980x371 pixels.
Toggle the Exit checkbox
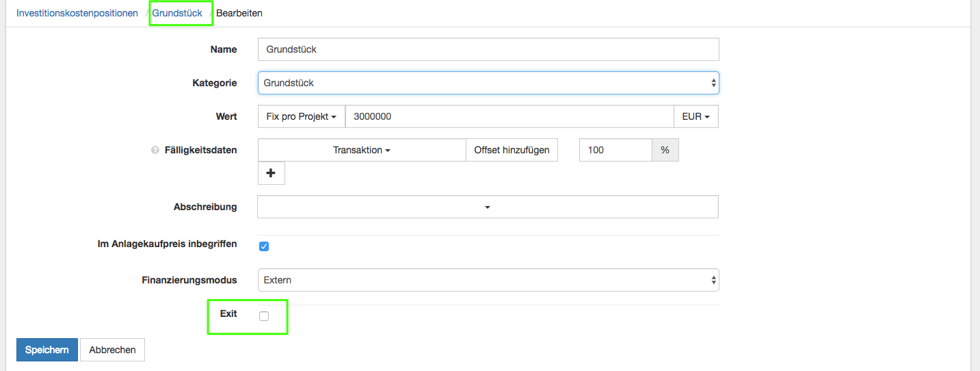(x=264, y=316)
